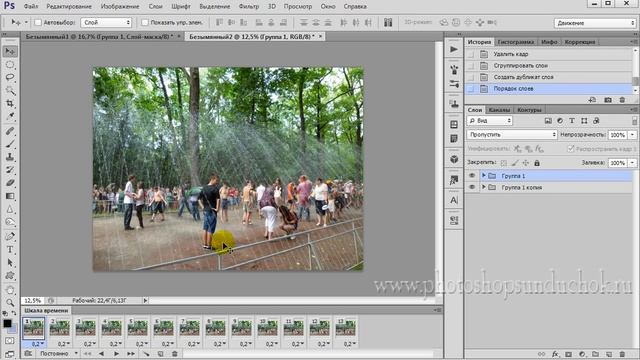Delete layer using Layers panel trash icon
The height and width of the screenshot is (360, 640).
point(622,354)
